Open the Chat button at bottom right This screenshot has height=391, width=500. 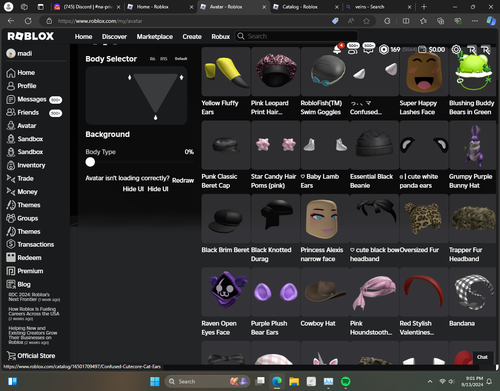click(x=482, y=357)
